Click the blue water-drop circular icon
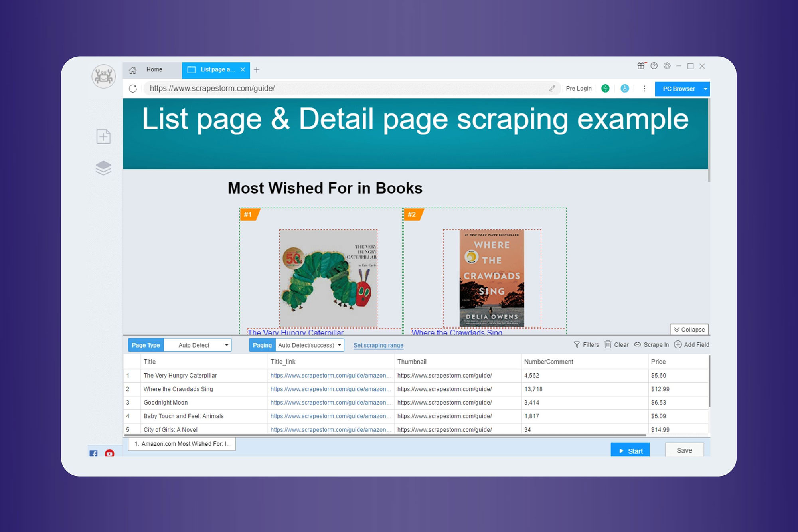 625,89
